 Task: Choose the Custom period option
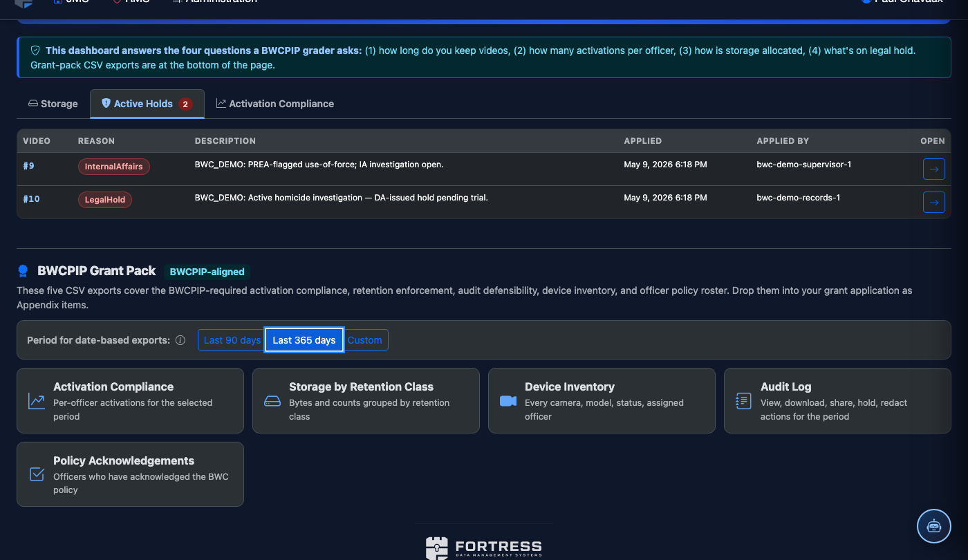(x=365, y=340)
